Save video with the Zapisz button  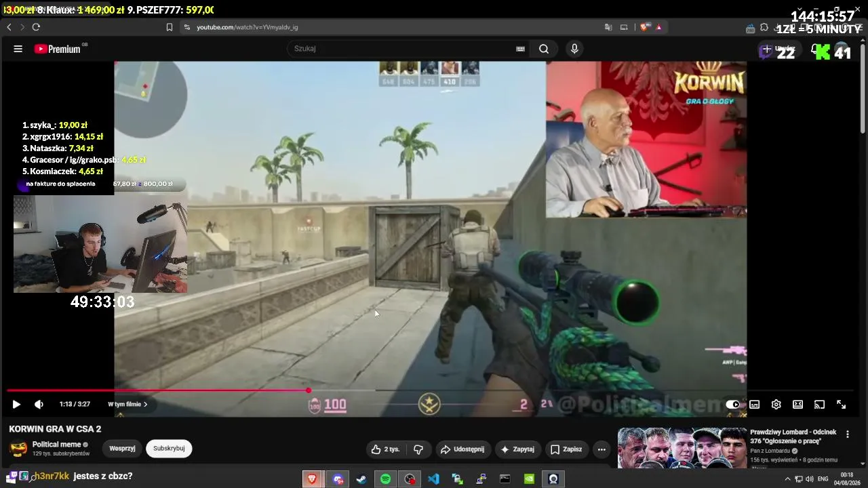[x=566, y=449]
